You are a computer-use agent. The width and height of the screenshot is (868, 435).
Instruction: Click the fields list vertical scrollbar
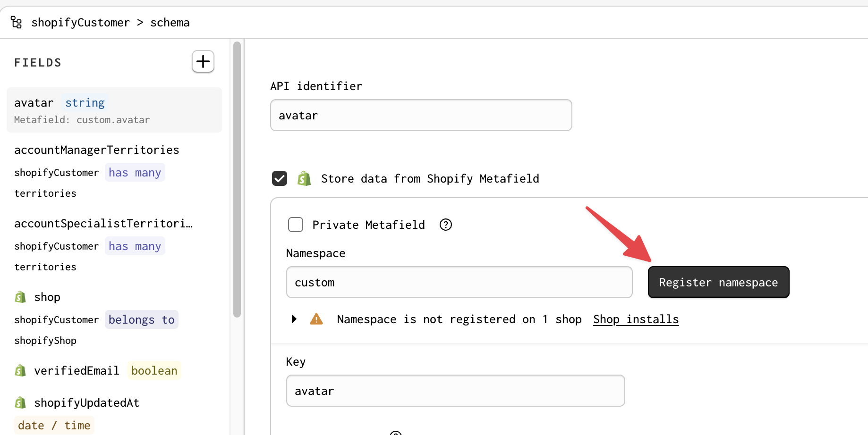pos(237,179)
